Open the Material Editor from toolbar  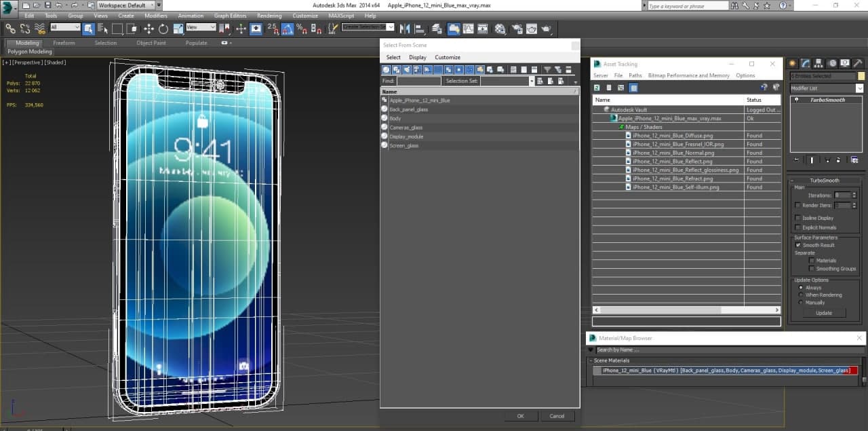click(500, 29)
